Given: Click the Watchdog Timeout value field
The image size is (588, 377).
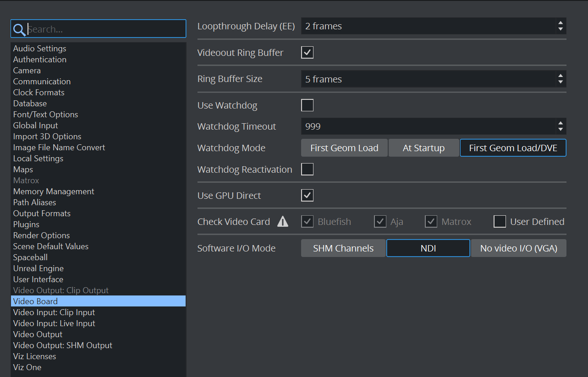Looking at the screenshot, I should (426, 126).
